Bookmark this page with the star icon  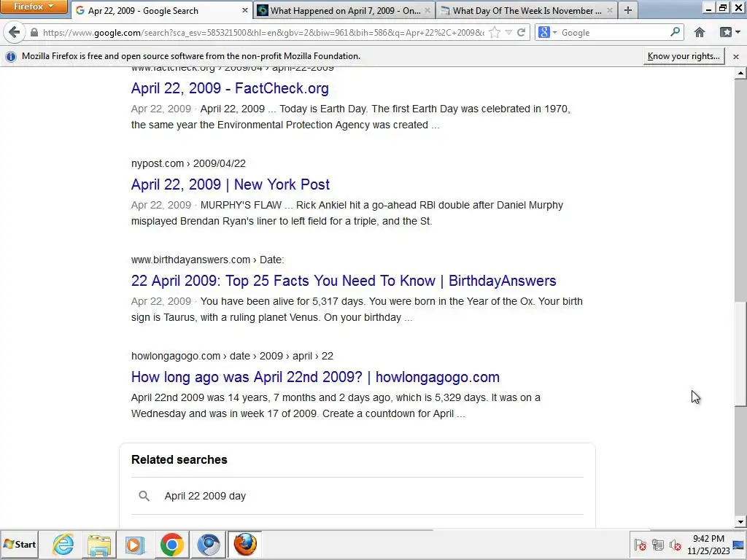[x=495, y=32]
